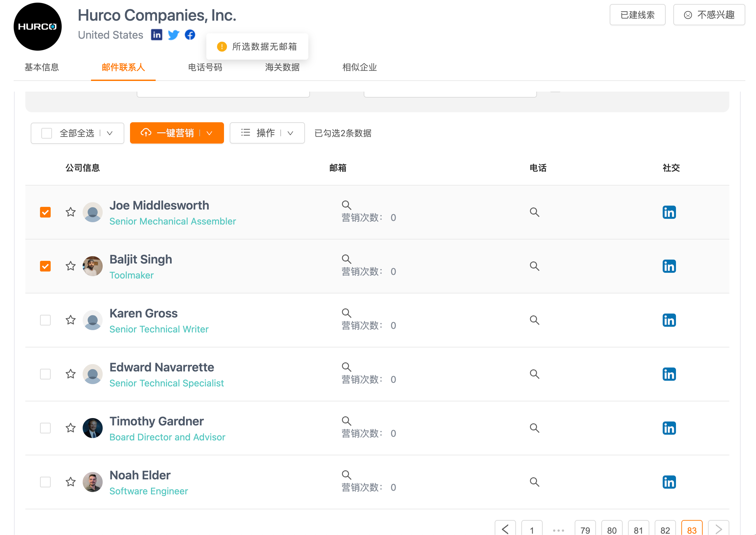Switch to the 相似企业 tab
Viewport: 756px width, 535px height.
360,67
